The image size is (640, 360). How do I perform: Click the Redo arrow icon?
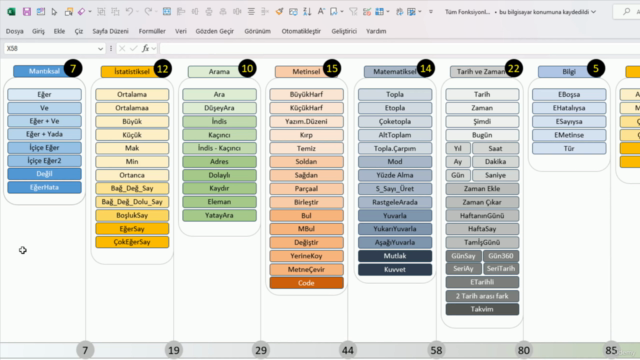click(x=148, y=12)
